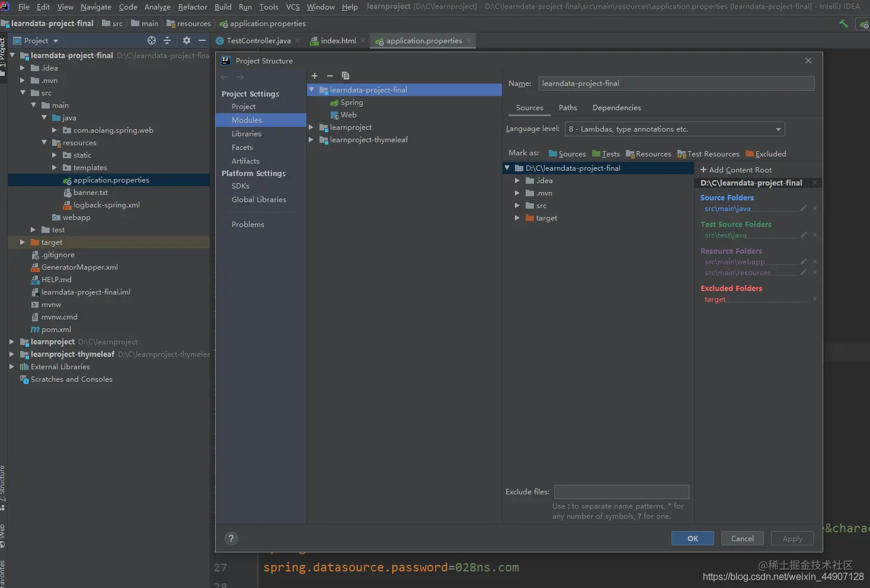Image resolution: width=870 pixels, height=588 pixels.
Task: Expand the test folder in Project tree
Action: [33, 229]
